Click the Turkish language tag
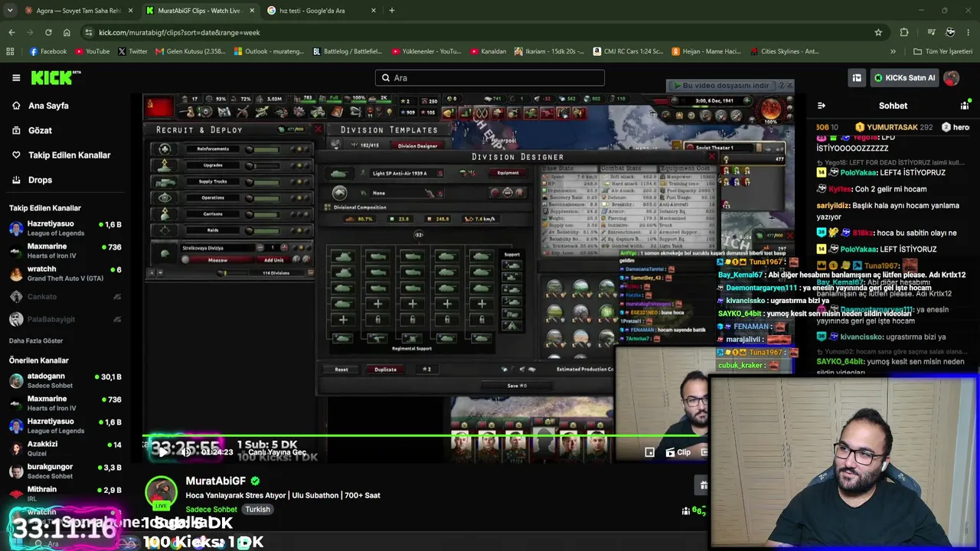980x551 pixels. [257, 509]
